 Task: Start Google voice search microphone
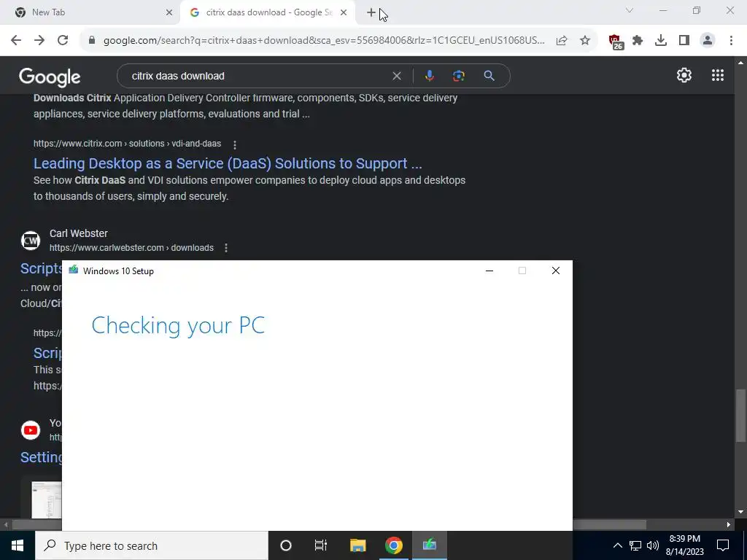(x=429, y=76)
